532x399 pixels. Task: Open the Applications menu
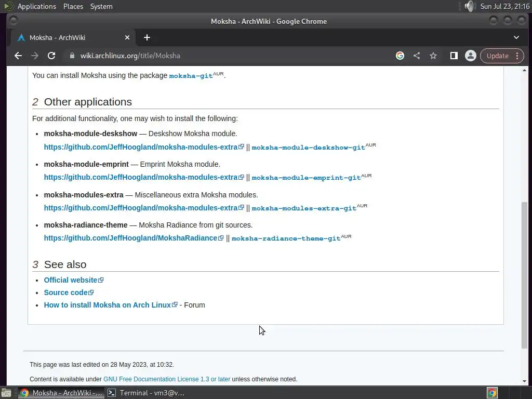click(x=37, y=6)
